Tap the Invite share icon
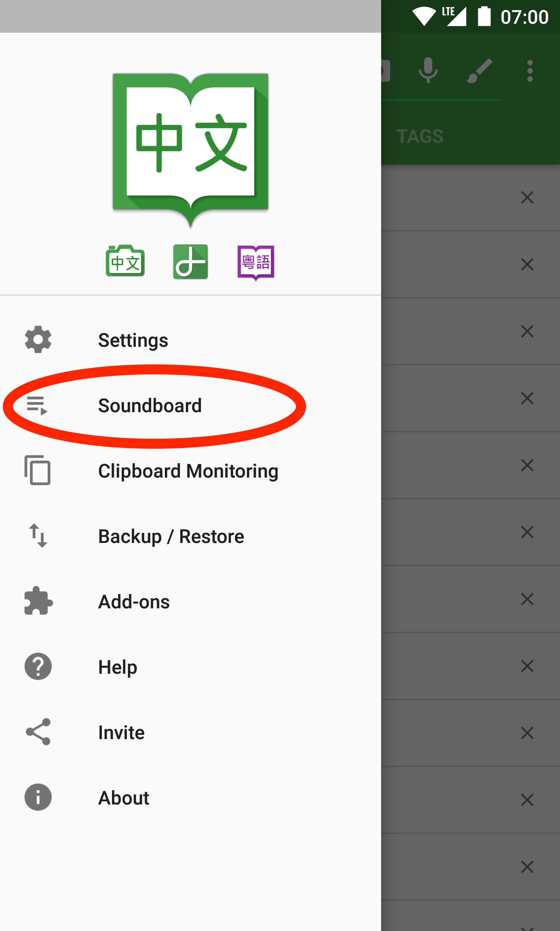This screenshot has height=931, width=560. click(38, 732)
